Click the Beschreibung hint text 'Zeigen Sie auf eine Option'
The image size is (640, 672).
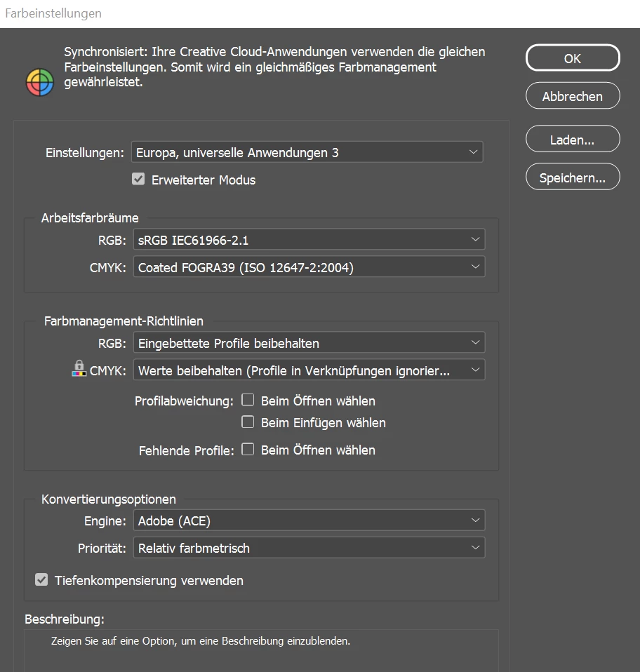201,640
